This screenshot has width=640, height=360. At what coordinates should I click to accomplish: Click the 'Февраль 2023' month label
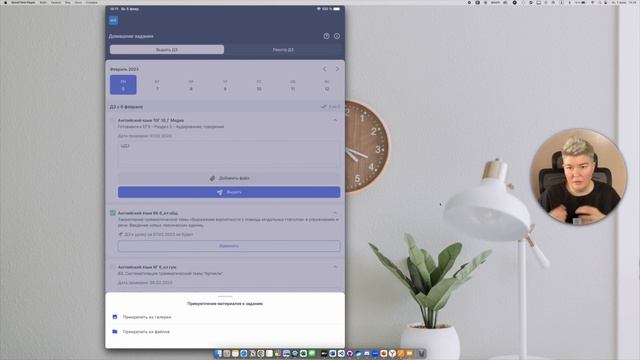point(124,69)
